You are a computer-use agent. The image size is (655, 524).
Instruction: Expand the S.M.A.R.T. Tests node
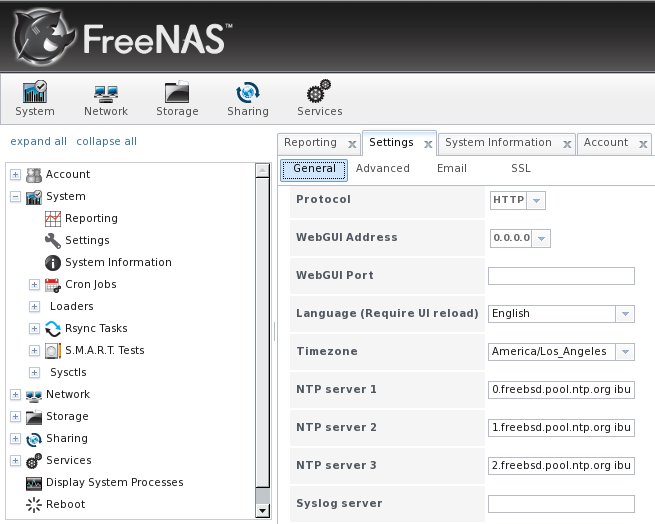[x=34, y=350]
